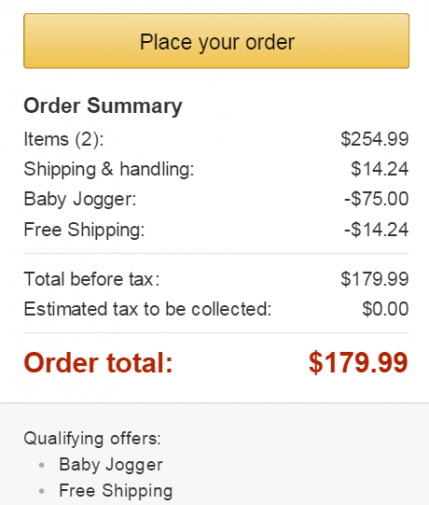The width and height of the screenshot is (429, 505).
Task: Open the Free Shipping qualifying offer
Action: point(116,491)
